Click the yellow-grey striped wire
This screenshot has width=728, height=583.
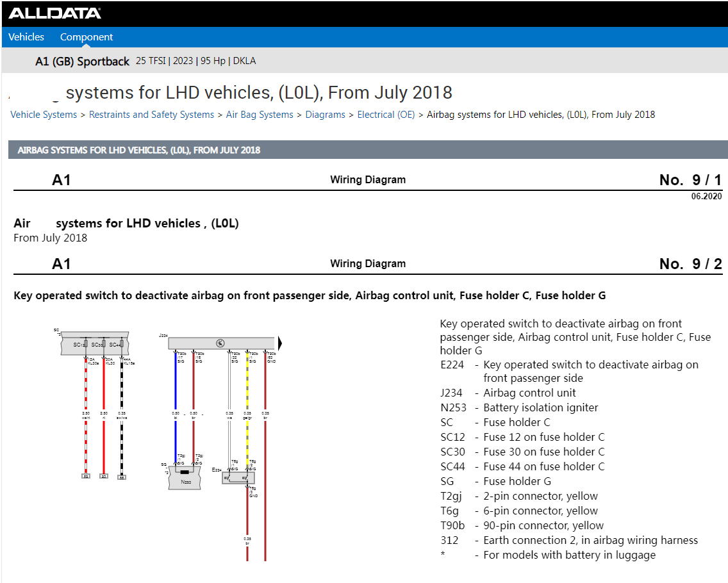(x=247, y=409)
